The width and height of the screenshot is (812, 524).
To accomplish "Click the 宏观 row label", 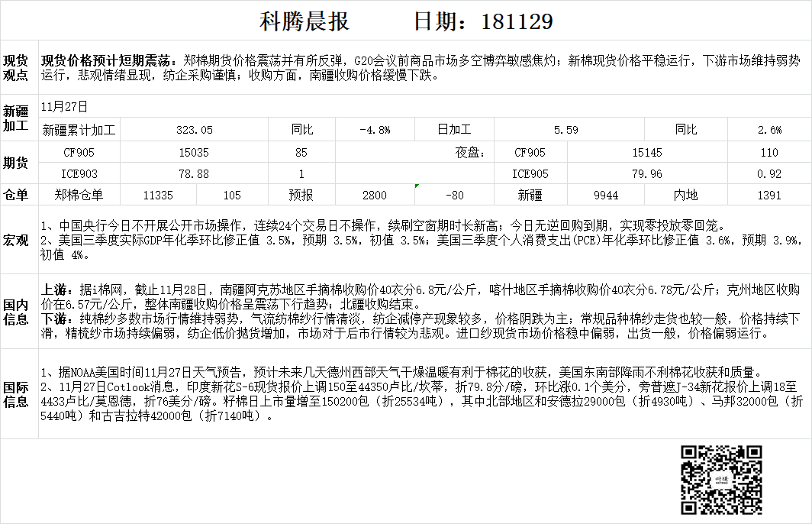I will (x=16, y=241).
